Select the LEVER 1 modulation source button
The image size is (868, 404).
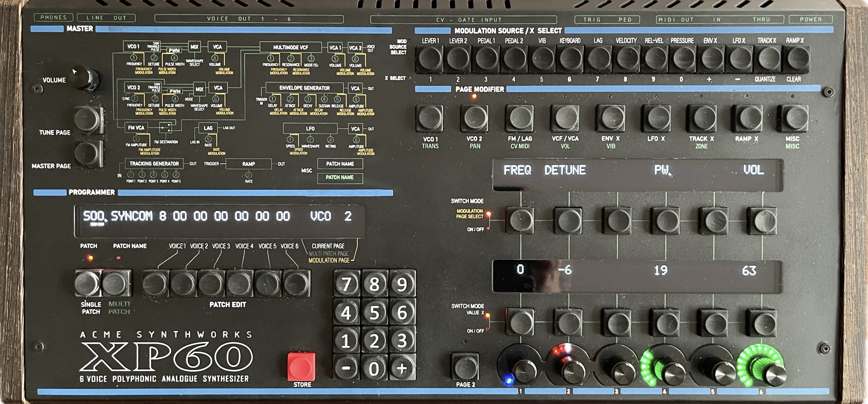pos(429,59)
